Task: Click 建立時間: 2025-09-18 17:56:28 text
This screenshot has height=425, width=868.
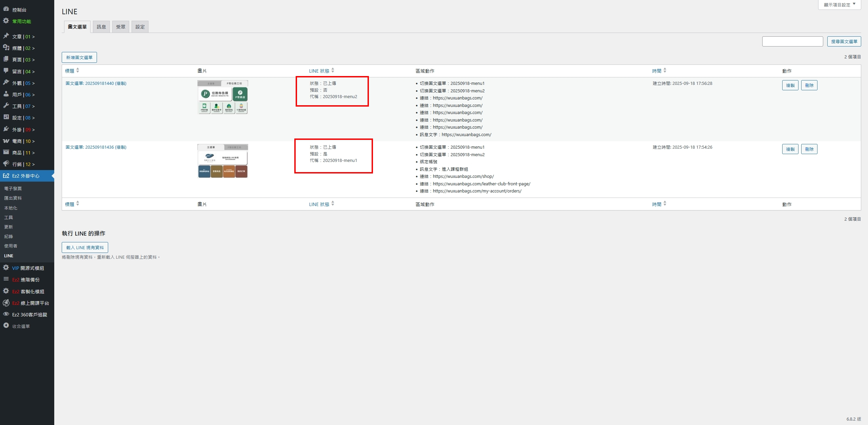Action: pyautogui.click(x=682, y=83)
